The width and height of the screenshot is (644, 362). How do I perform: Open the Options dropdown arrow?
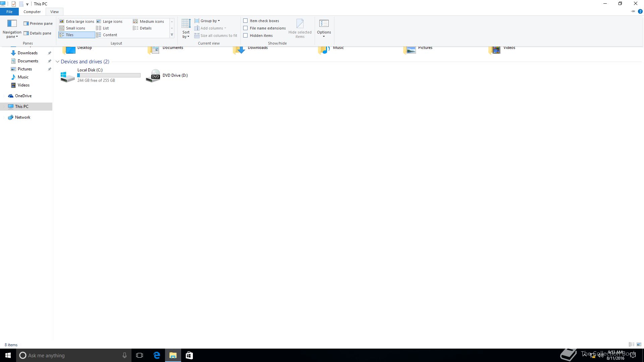pyautogui.click(x=324, y=37)
